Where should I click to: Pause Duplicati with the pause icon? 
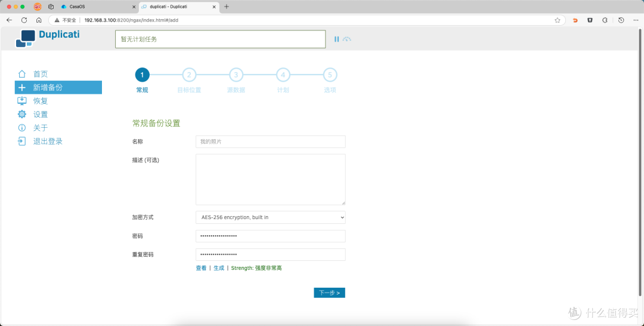(x=336, y=39)
